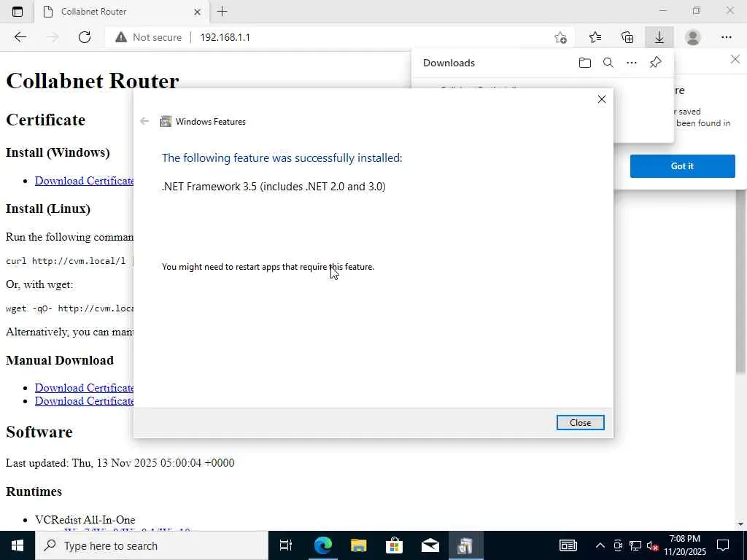Click the Windows Features title icon

[x=166, y=122]
